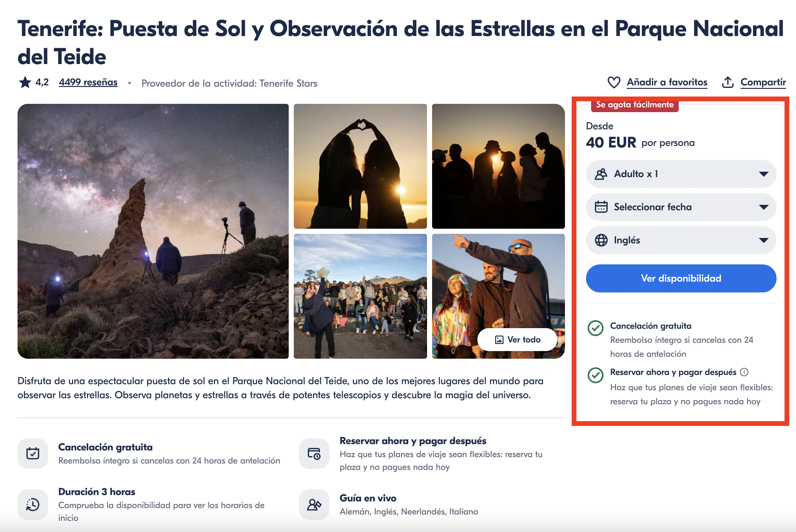Click the calendar-check Cancelación gratuita feature icon

33,453
